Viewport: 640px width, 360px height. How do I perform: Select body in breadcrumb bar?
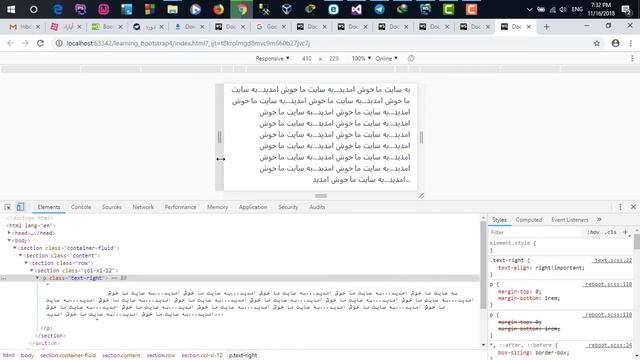point(27,355)
